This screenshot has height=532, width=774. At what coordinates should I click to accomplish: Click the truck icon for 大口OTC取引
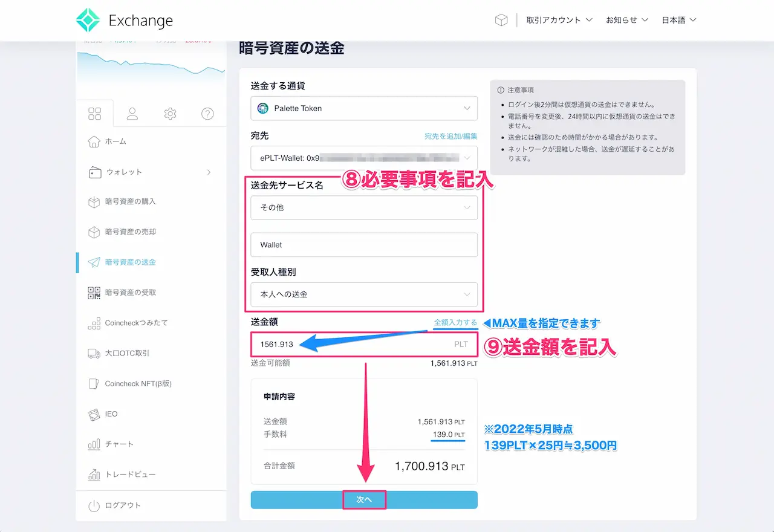pos(94,354)
